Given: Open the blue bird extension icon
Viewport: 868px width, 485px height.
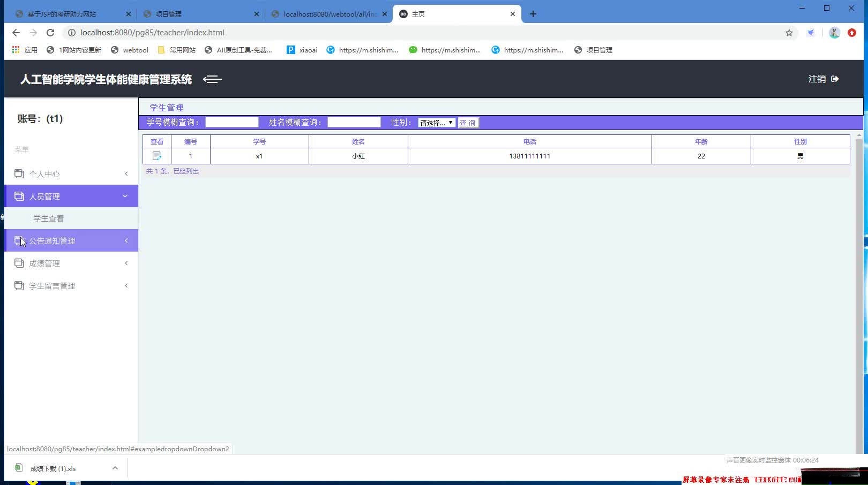Looking at the screenshot, I should point(811,33).
